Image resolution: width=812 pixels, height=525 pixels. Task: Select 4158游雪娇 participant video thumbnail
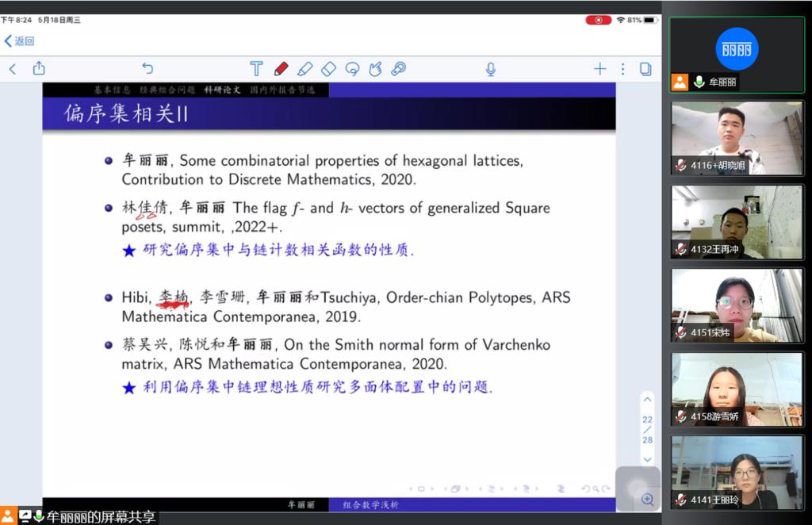tap(737, 389)
